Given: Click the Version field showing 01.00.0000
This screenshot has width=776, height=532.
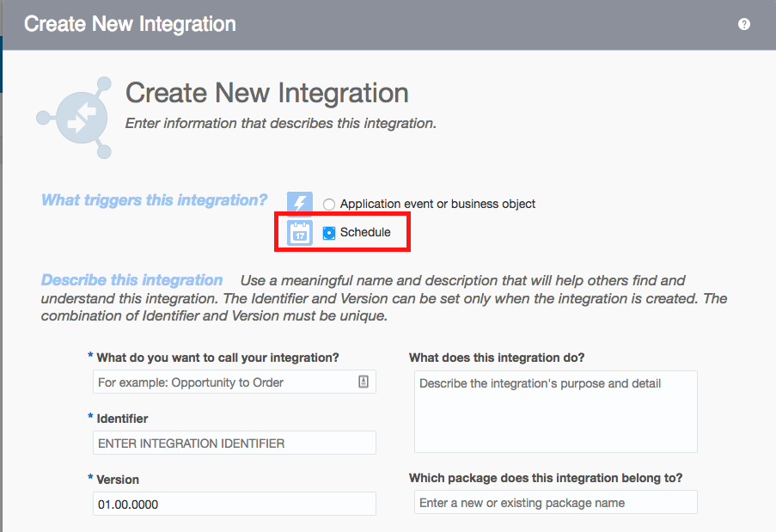Looking at the screenshot, I should click(x=234, y=504).
